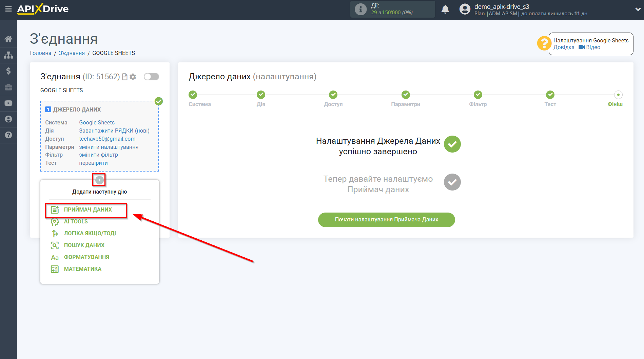This screenshot has height=359, width=644.
Task: Open the YouTube video sidebar icon
Action: (8, 103)
